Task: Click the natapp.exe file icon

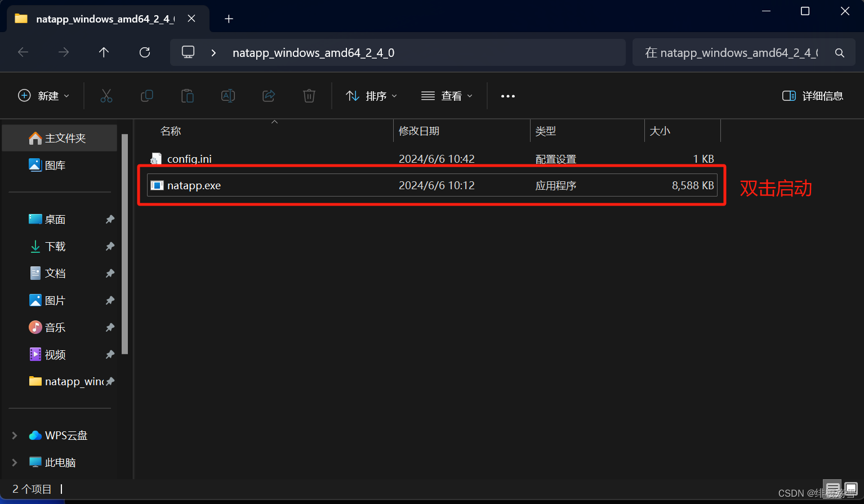Action: point(157,185)
